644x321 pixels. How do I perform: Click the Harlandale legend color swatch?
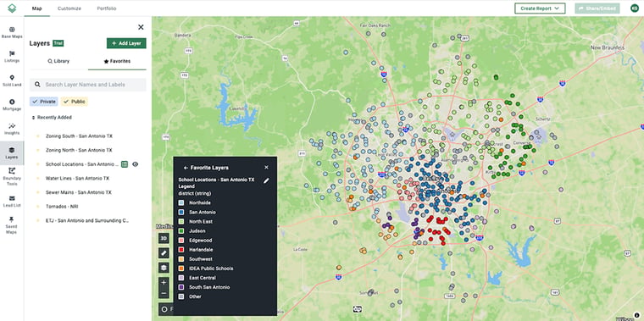coord(181,250)
